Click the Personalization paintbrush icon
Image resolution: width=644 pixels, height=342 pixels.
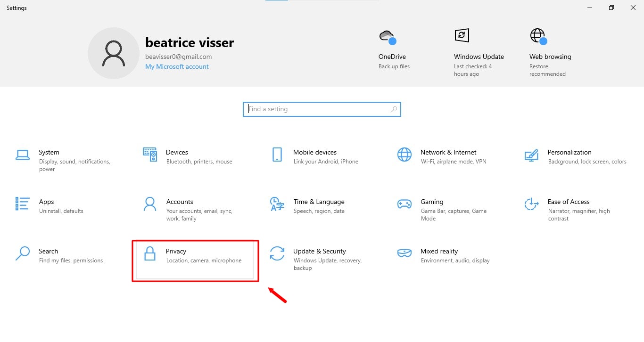531,155
